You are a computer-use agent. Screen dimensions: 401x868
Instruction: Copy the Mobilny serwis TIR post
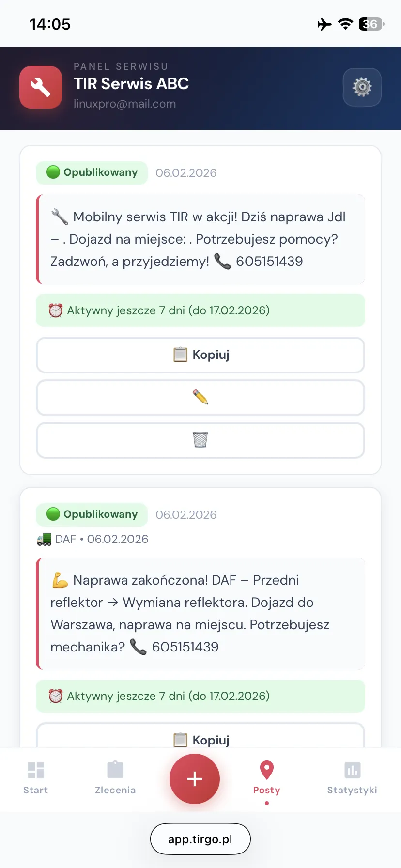pos(200,355)
